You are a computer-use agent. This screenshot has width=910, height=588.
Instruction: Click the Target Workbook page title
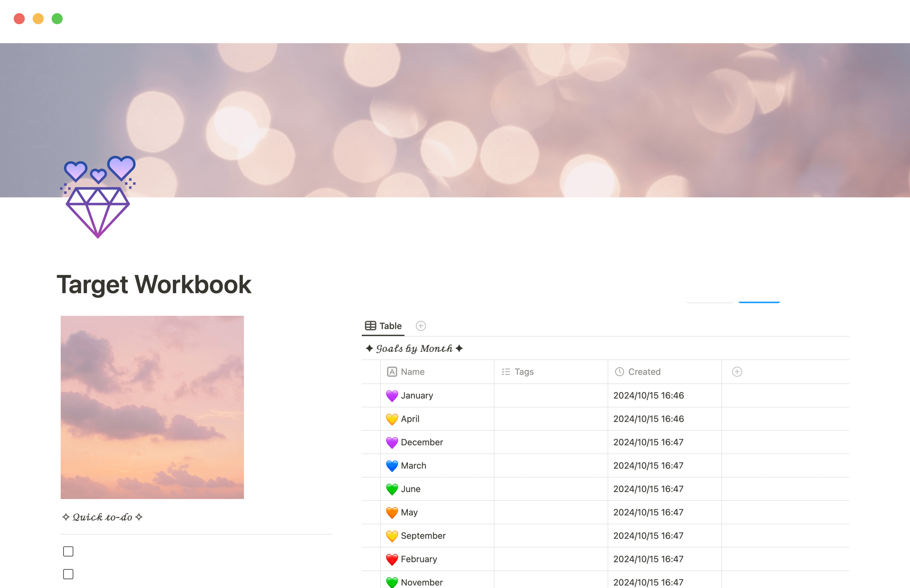click(154, 284)
